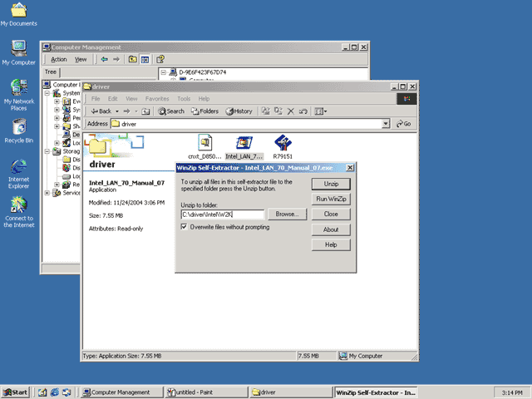This screenshot has width=532, height=399.
Task: Click Up one level icon in Computer Management
Action: point(133,59)
